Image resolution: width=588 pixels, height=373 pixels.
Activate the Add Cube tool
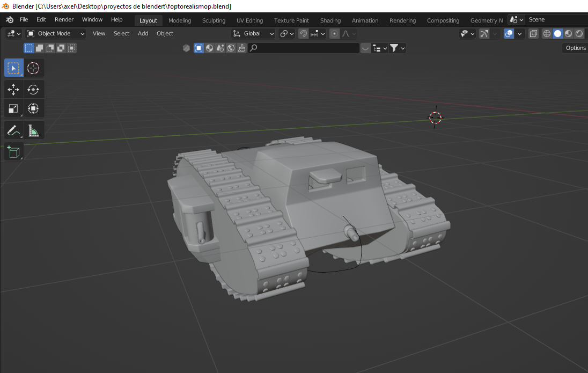pyautogui.click(x=13, y=152)
